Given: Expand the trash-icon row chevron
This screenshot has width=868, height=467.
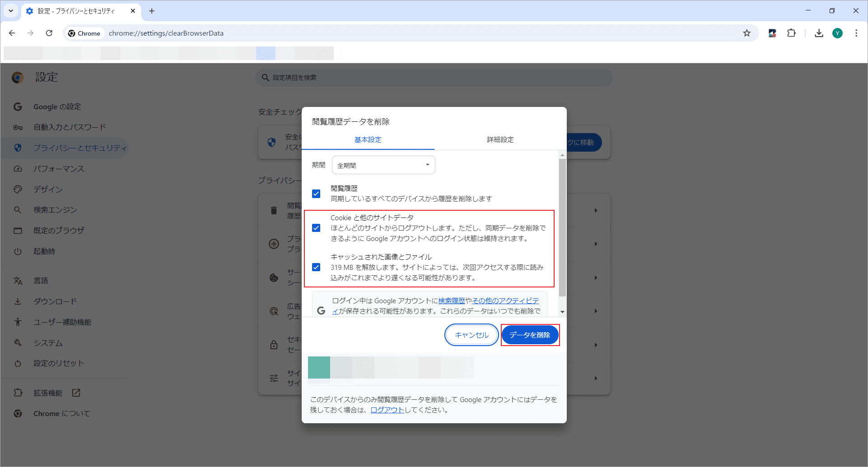Looking at the screenshot, I should pyautogui.click(x=596, y=210).
